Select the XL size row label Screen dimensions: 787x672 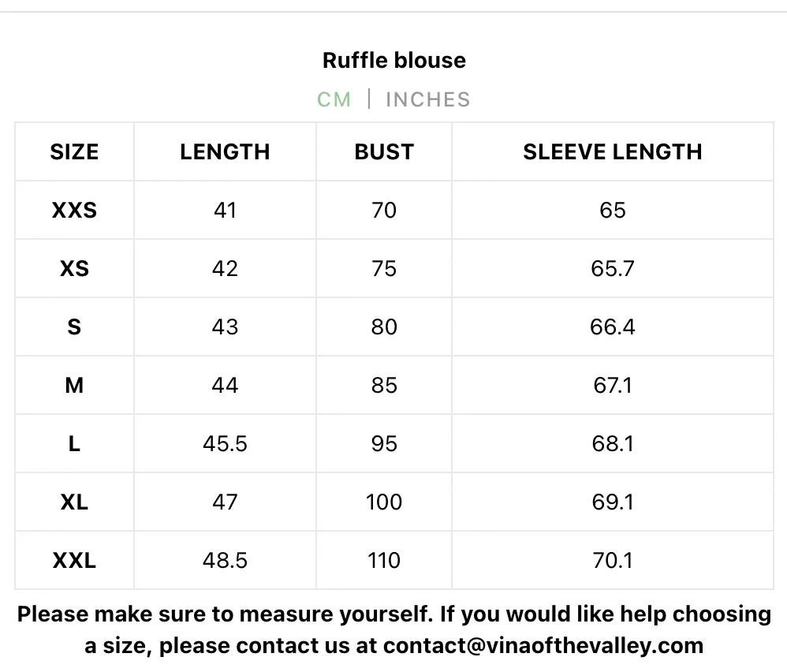(74, 502)
